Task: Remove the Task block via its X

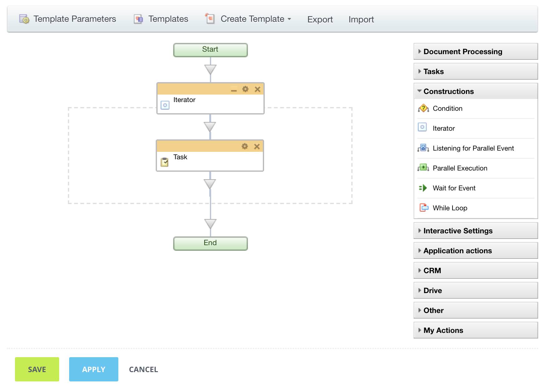Action: [x=257, y=146]
